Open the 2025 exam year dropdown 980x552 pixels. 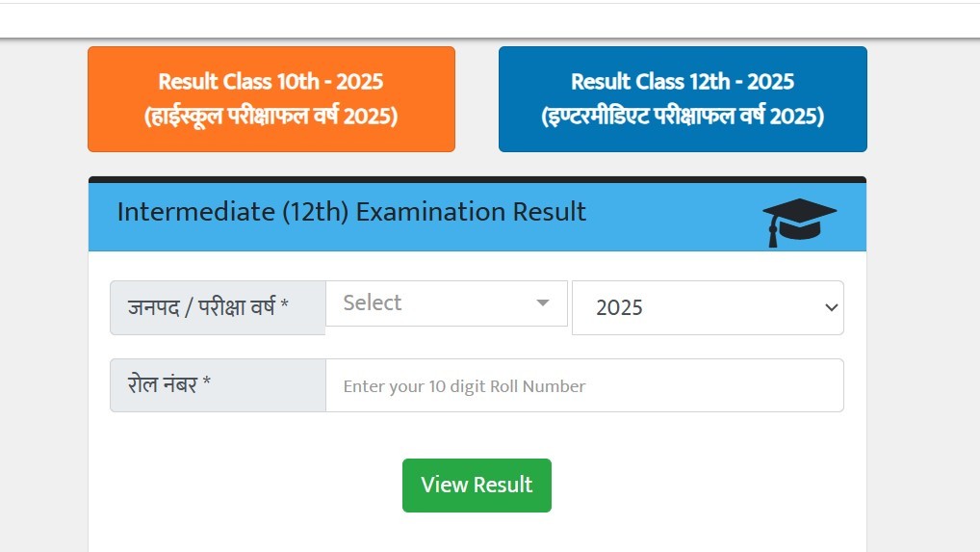(708, 308)
